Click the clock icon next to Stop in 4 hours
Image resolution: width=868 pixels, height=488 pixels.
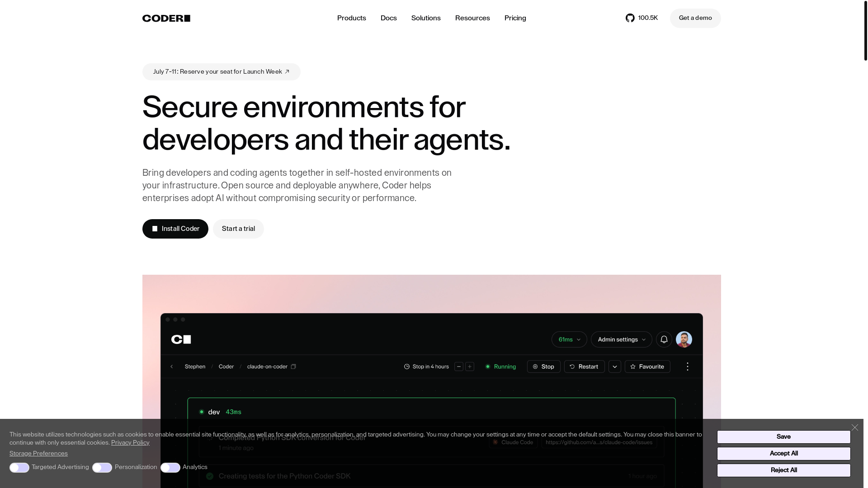(x=407, y=366)
